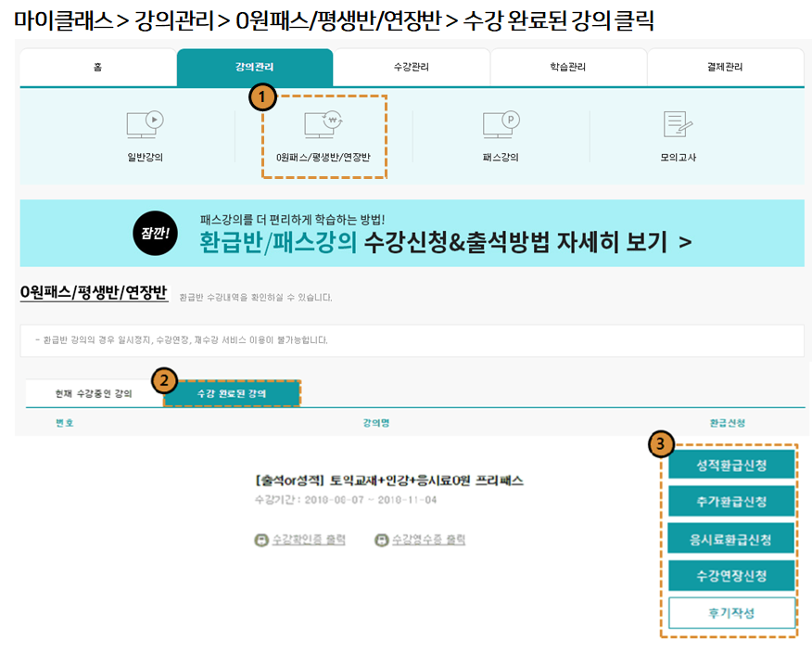Image resolution: width=812 pixels, height=652 pixels.
Task: Click the printer icon beside 수강확인증 출력
Action: coord(260,540)
